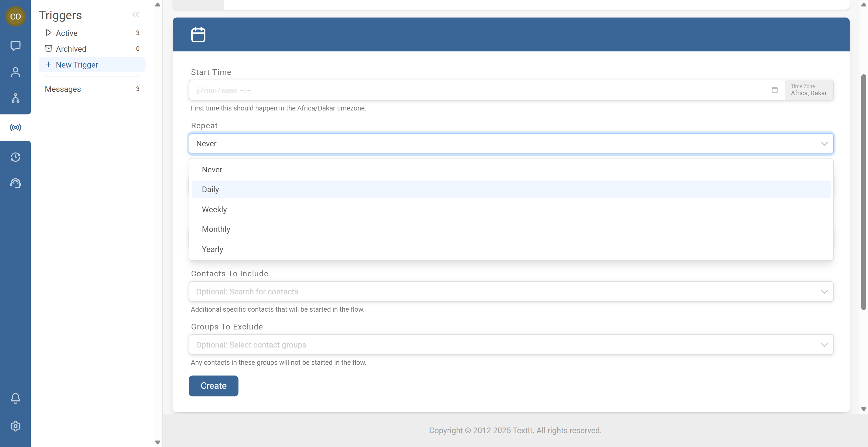Collapse the Repeat dropdown
This screenshot has height=447, width=868.
pos(824,144)
